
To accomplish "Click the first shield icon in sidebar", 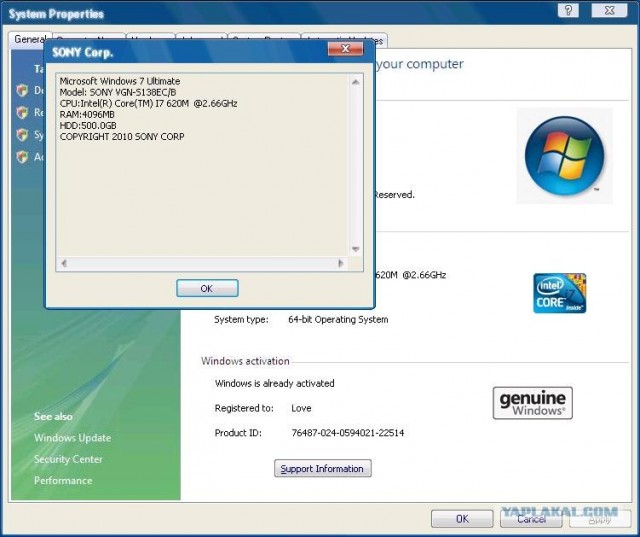I will coord(22,90).
